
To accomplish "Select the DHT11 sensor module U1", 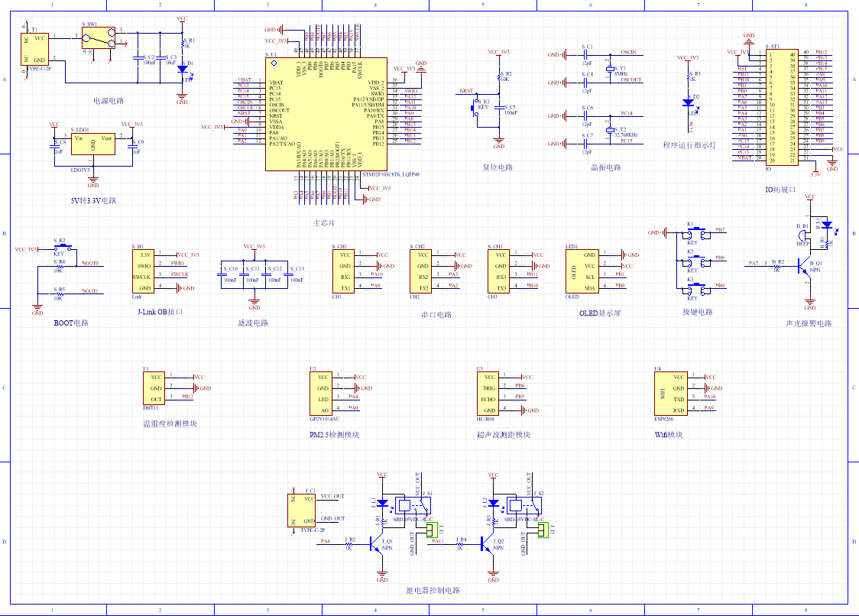I will point(154,388).
